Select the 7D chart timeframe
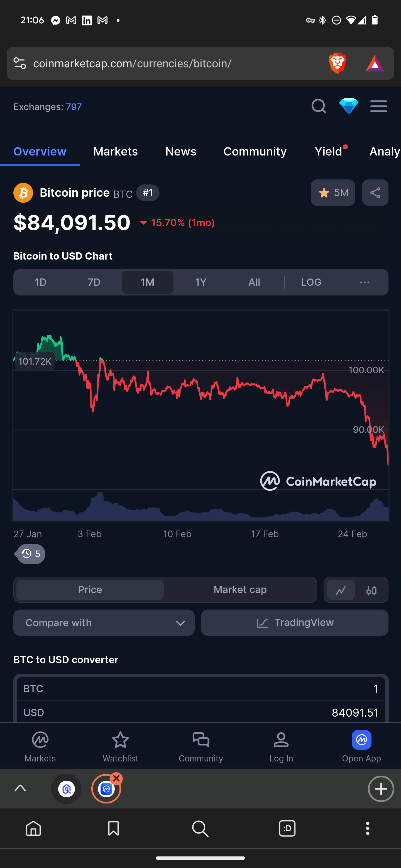This screenshot has width=401, height=868. pos(94,282)
